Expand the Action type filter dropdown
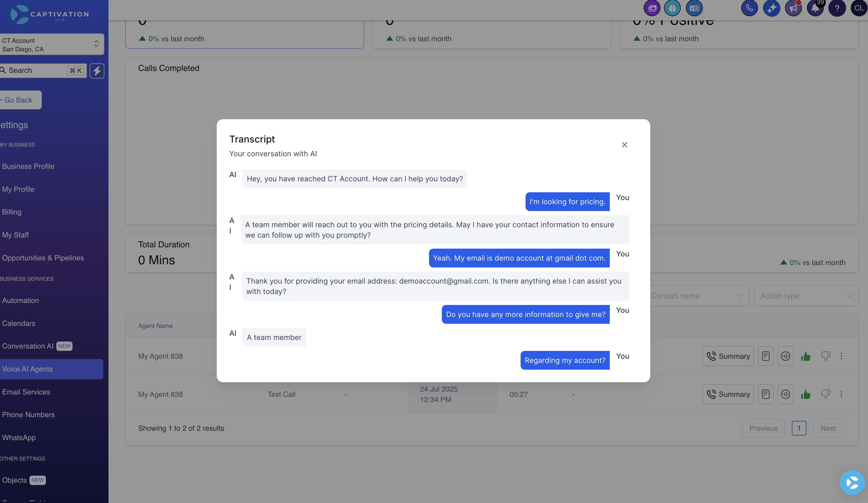868x503 pixels. 806,296
